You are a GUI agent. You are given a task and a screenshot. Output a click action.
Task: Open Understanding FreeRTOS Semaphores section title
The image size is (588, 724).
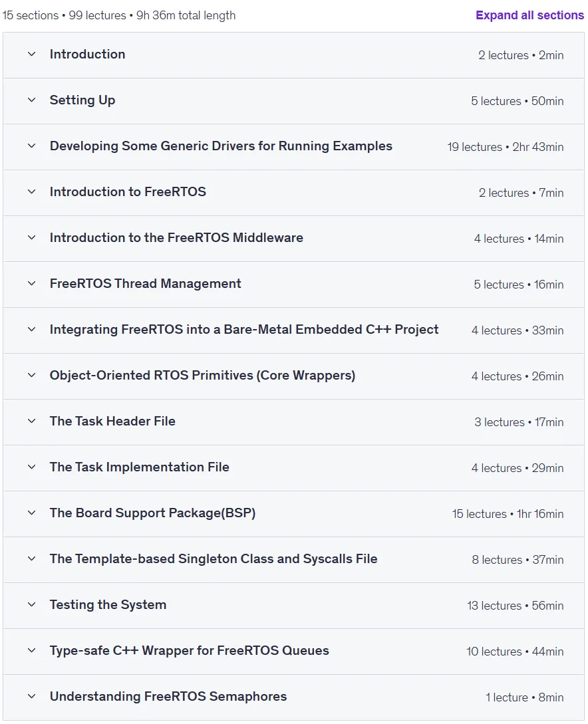pos(168,696)
